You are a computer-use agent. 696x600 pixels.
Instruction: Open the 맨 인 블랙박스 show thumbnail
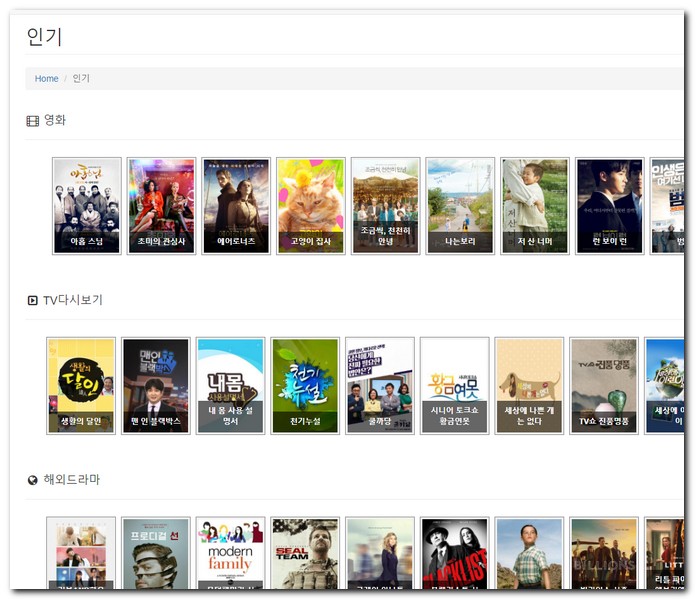pos(156,386)
